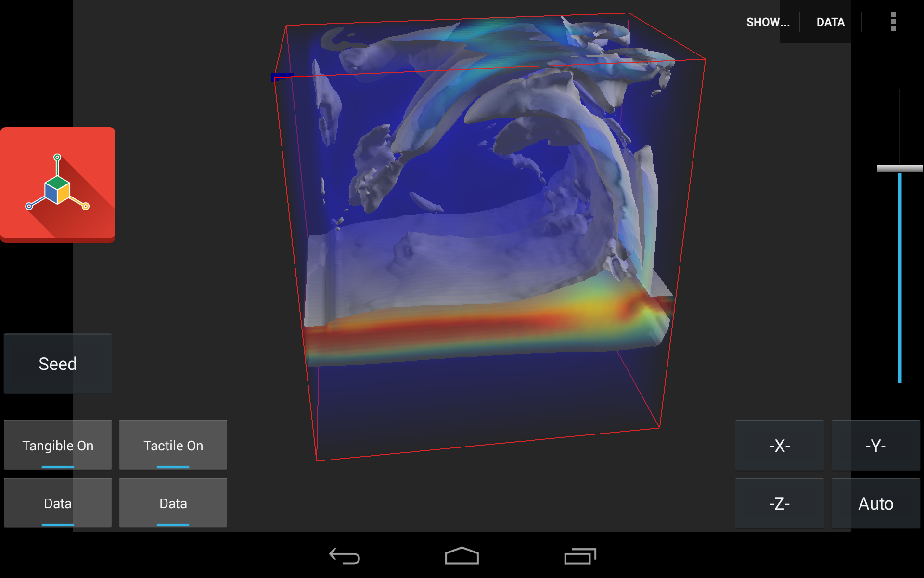This screenshot has height=578, width=924.
Task: Select the Auto axis mode
Action: point(875,503)
